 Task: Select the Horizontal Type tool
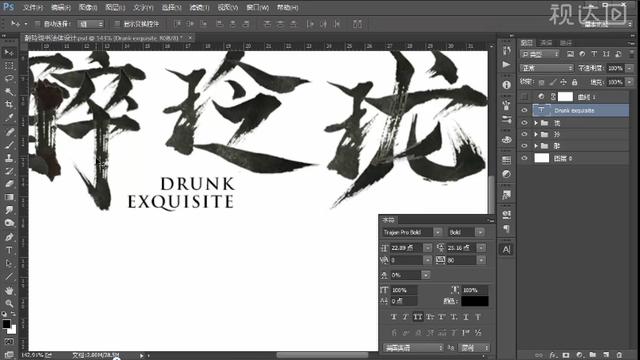pos(9,250)
